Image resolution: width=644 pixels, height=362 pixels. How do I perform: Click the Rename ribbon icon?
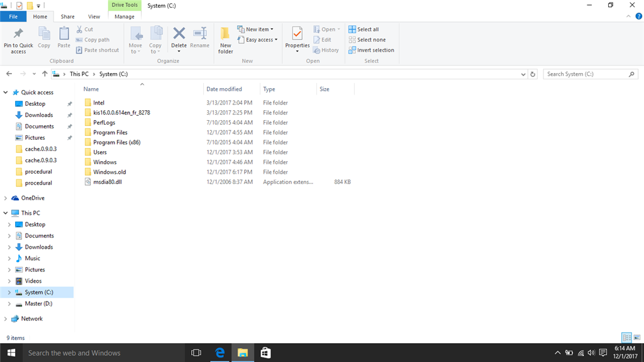click(199, 34)
